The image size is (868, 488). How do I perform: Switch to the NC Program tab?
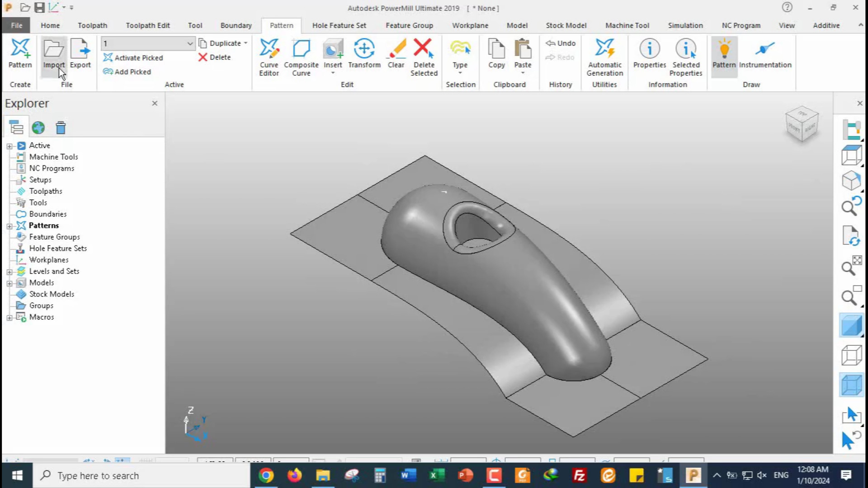[x=741, y=25]
